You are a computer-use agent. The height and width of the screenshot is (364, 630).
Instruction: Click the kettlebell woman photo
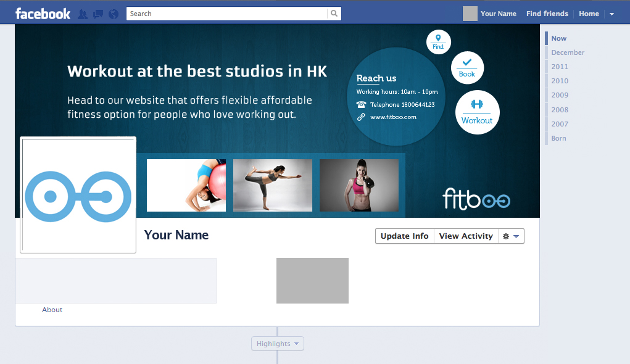(x=359, y=185)
